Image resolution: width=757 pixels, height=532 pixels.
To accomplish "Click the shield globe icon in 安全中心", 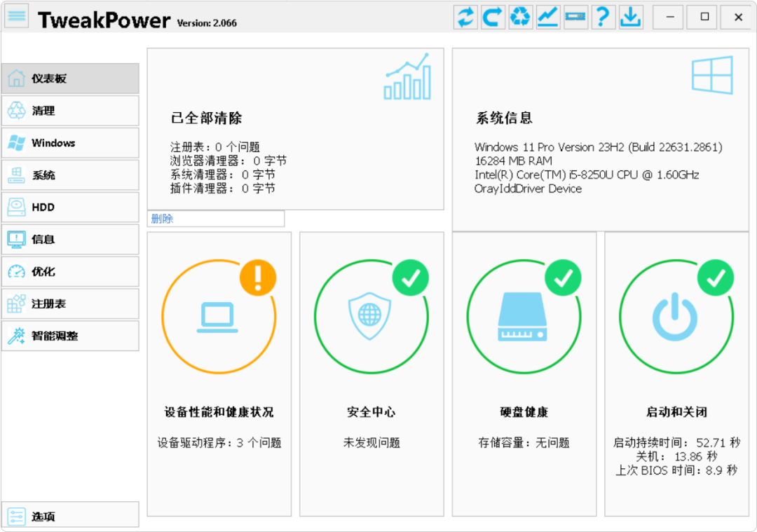I will pos(370,315).
